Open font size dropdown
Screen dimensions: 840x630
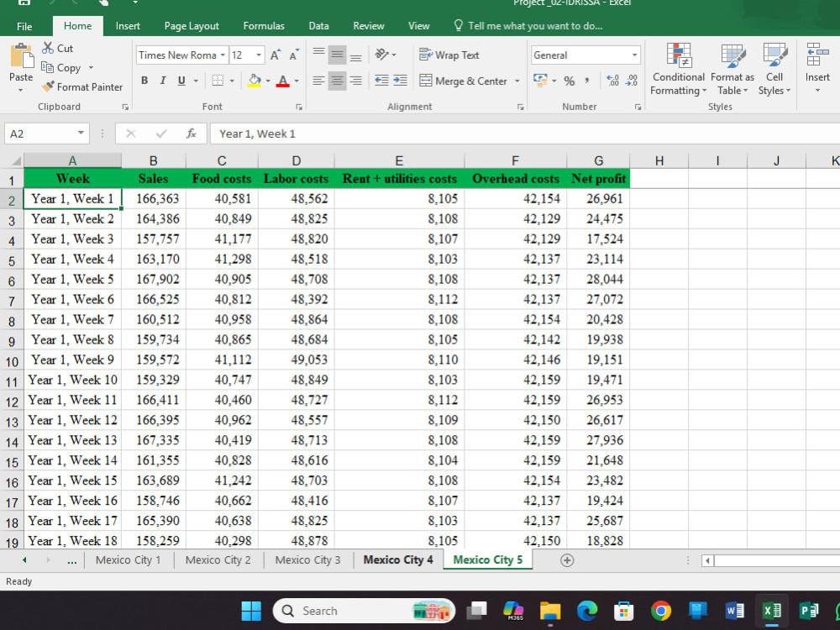point(259,55)
